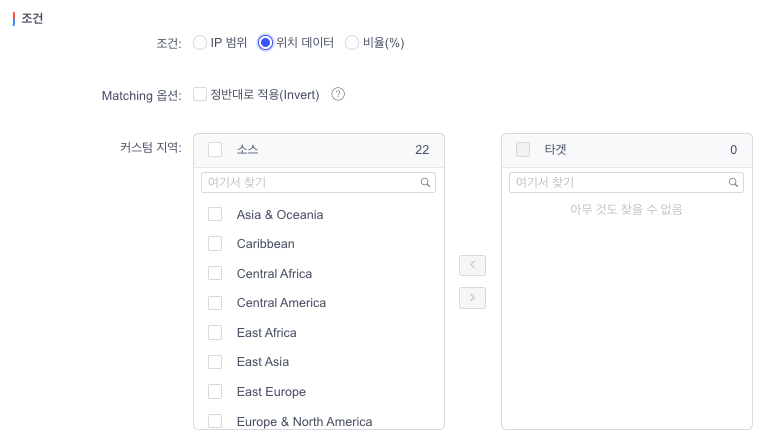Tick the Asia & Oceania checkbox
The image size is (777, 443).
pyautogui.click(x=215, y=214)
